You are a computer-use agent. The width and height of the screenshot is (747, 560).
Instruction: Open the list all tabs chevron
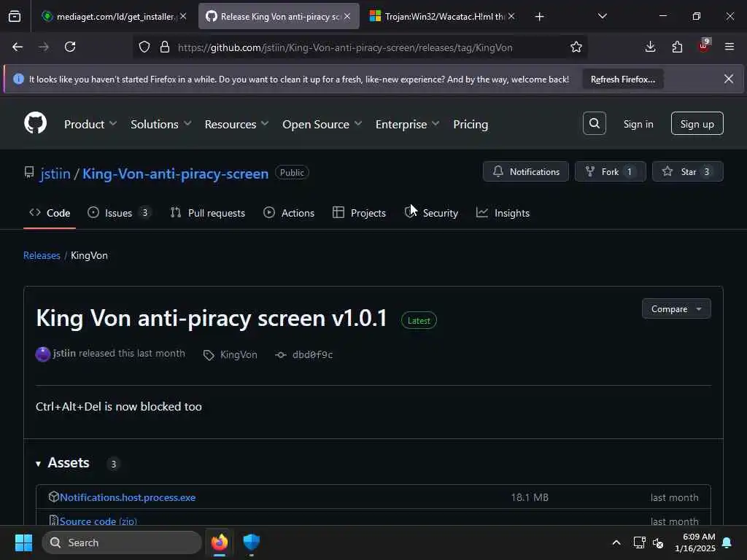pos(602,17)
